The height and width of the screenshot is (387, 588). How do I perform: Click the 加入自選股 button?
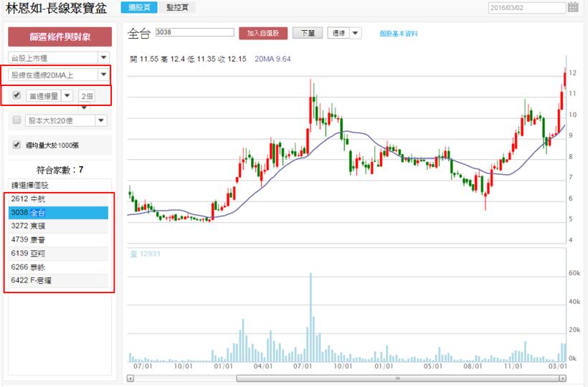tap(263, 34)
